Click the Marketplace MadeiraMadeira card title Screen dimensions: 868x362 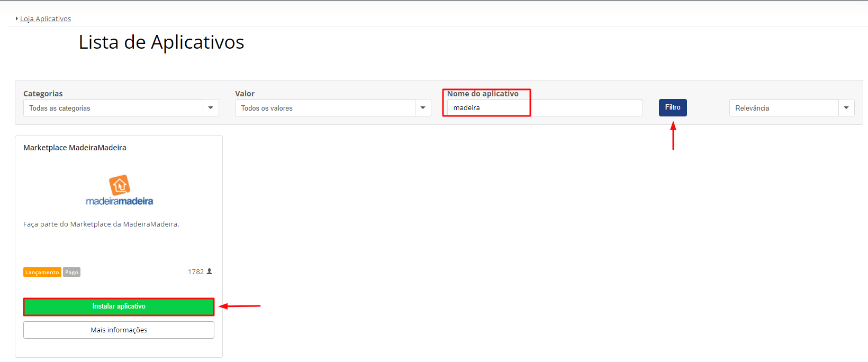pos(75,148)
